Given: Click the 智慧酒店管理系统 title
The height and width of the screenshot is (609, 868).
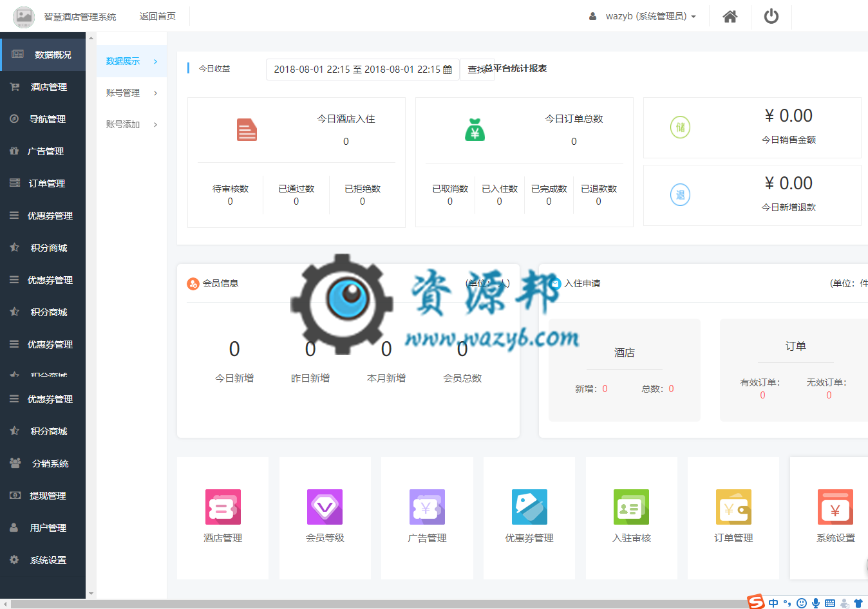Looking at the screenshot, I should (80, 16).
